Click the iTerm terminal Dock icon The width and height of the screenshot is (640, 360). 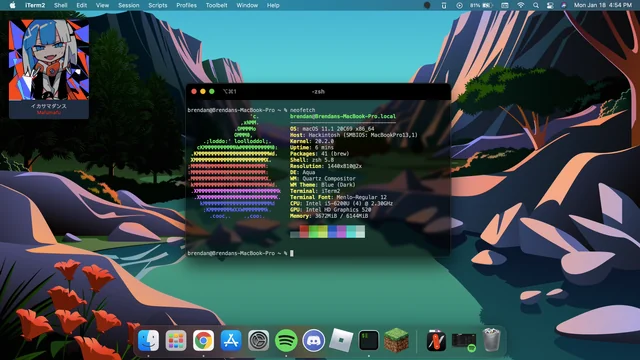369,340
